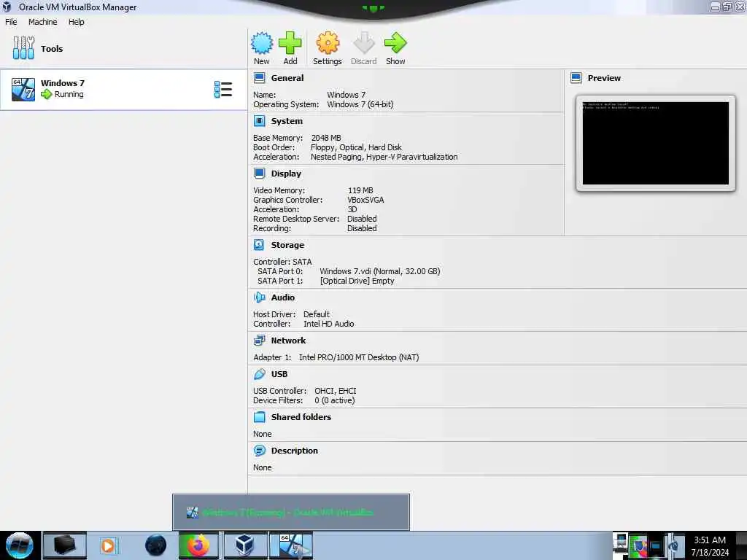Click the Discard toolbar icon
747x560 pixels.
pos(364,43)
